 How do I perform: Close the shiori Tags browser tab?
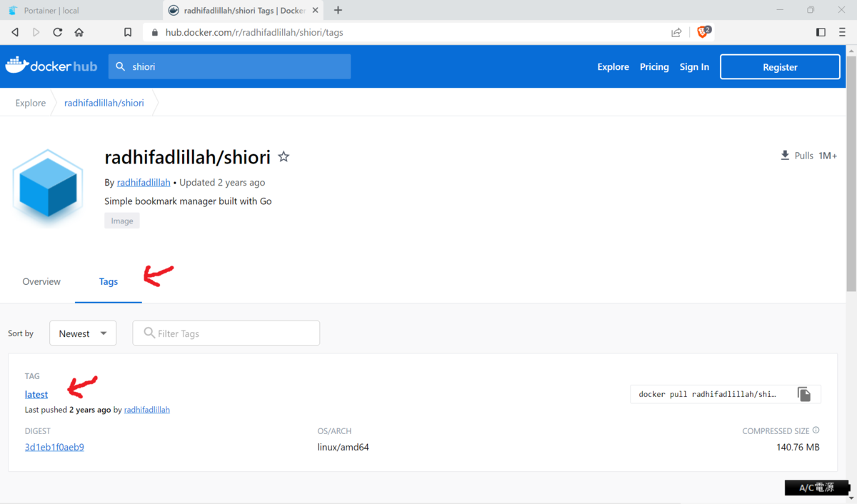click(316, 10)
